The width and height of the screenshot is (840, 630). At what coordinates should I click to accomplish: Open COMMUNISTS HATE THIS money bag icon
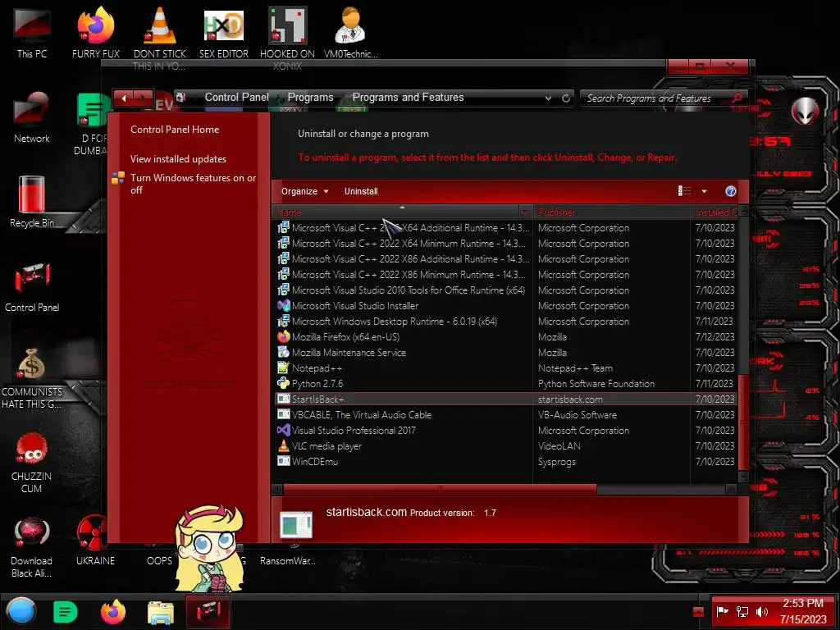point(32,377)
